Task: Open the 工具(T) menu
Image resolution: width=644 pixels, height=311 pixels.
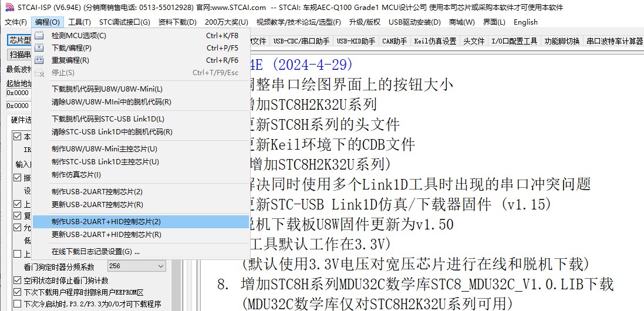Action: point(80,22)
